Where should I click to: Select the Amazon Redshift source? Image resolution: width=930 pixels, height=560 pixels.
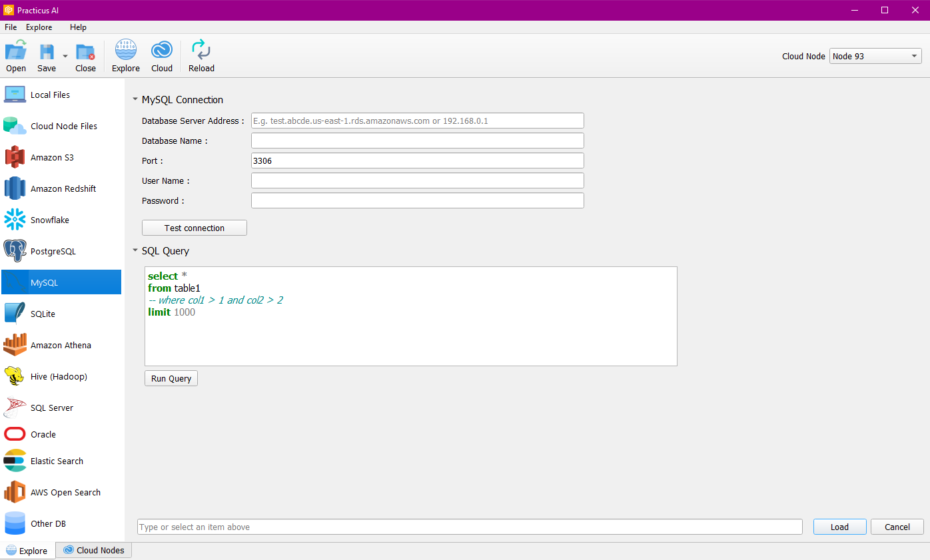pos(62,188)
